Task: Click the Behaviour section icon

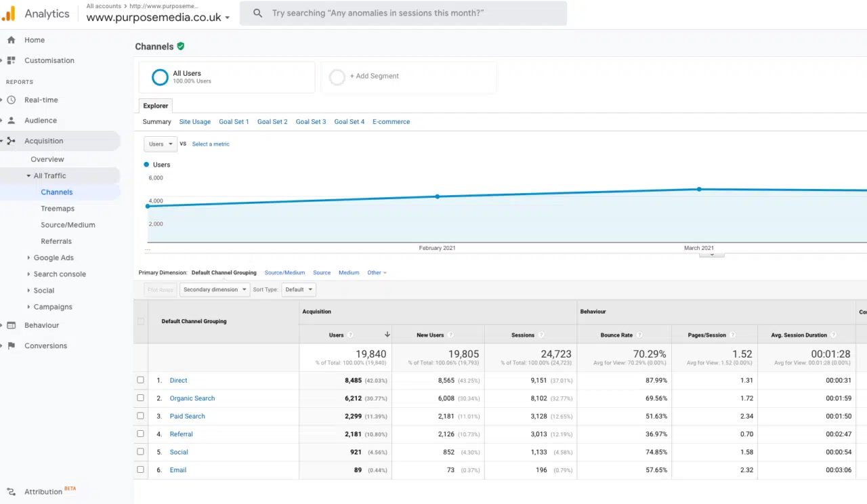Action: tap(11, 325)
